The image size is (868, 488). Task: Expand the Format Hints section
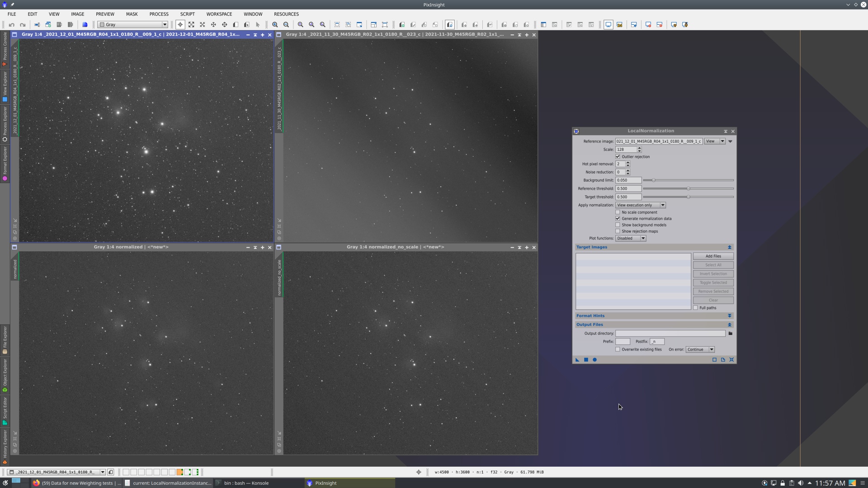point(730,316)
